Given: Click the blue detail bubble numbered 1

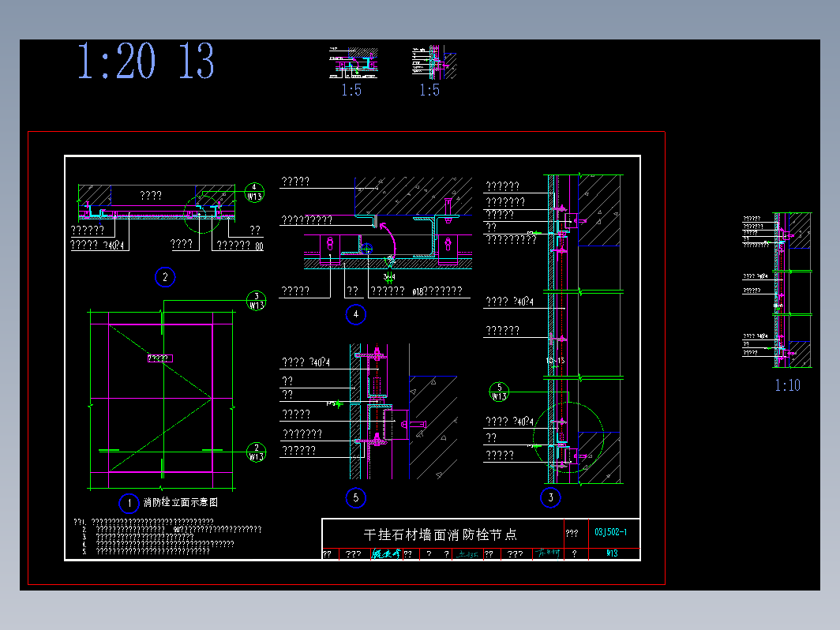Looking at the screenshot, I should tap(129, 503).
